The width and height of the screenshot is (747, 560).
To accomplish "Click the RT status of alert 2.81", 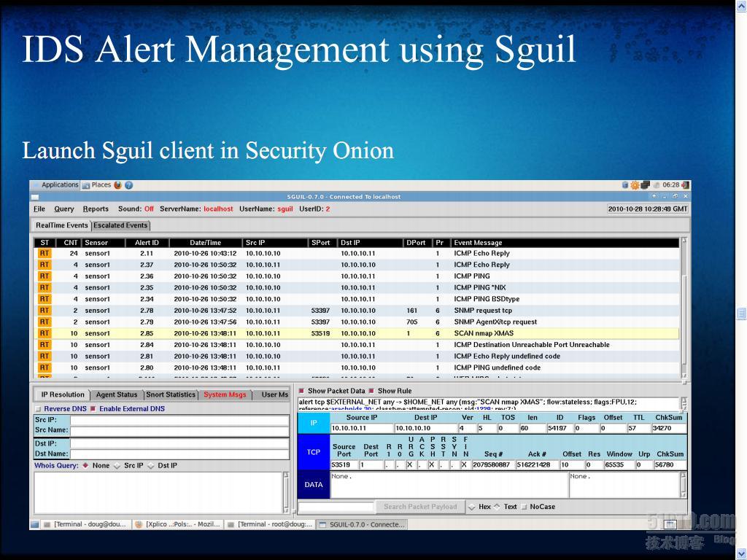I will [44, 356].
